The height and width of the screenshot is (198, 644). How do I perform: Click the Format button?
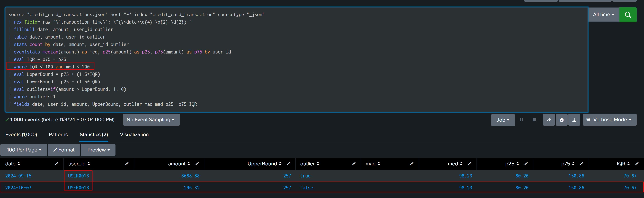click(x=64, y=150)
